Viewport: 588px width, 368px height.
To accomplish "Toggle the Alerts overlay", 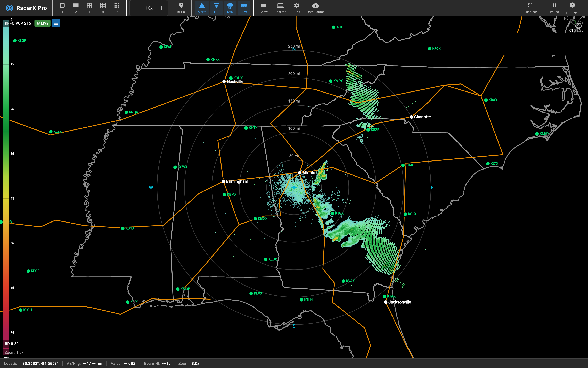I will pos(202,8).
